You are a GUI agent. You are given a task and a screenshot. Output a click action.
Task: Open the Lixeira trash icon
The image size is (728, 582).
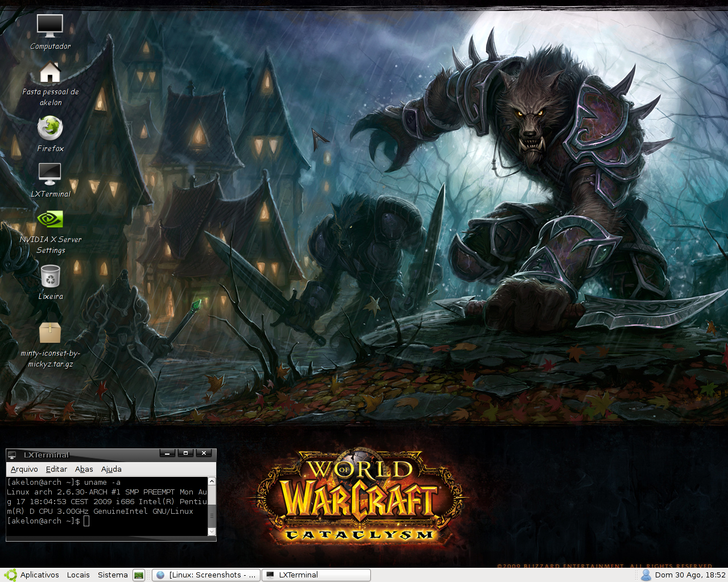click(x=50, y=277)
